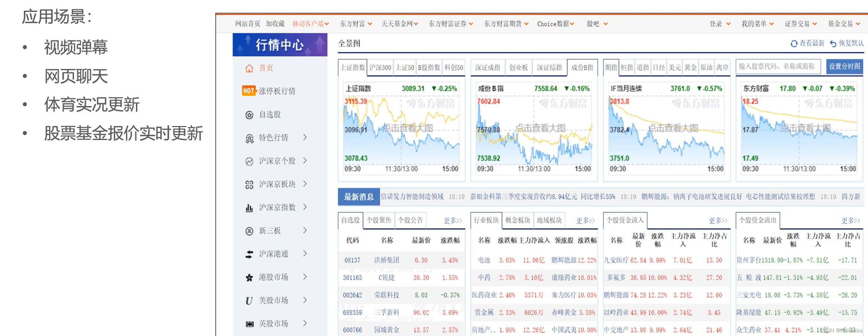This screenshot has width=868, height=336.
Task: Click 更多>> beside 个股公告 tab
Action: click(453, 221)
